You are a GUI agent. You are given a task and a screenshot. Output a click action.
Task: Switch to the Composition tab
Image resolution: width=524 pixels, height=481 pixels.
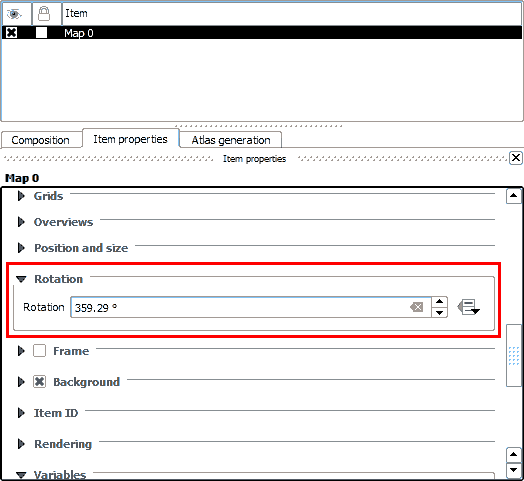click(x=41, y=140)
